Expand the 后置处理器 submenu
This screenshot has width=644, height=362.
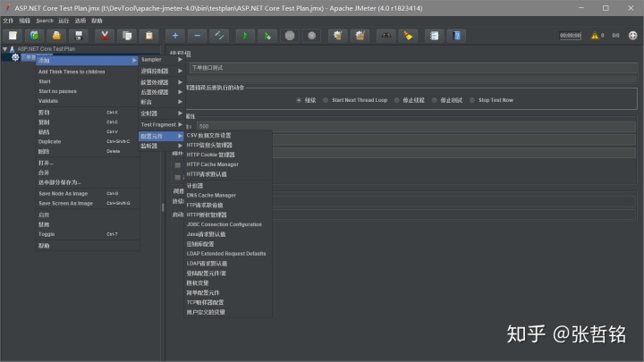[161, 92]
